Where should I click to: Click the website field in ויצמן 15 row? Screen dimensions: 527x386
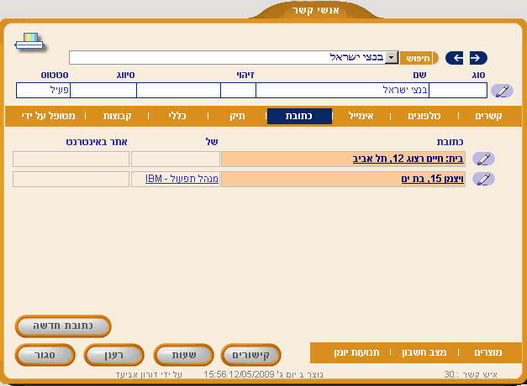coord(71,179)
